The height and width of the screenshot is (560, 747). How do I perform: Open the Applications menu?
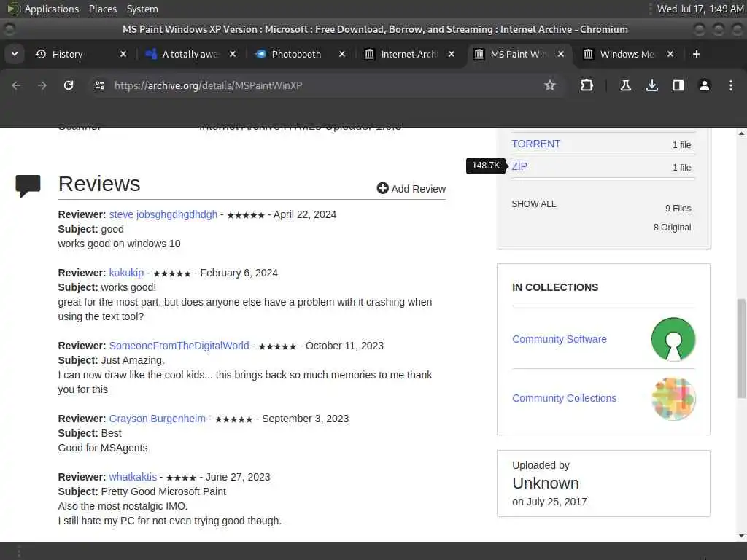[52, 9]
